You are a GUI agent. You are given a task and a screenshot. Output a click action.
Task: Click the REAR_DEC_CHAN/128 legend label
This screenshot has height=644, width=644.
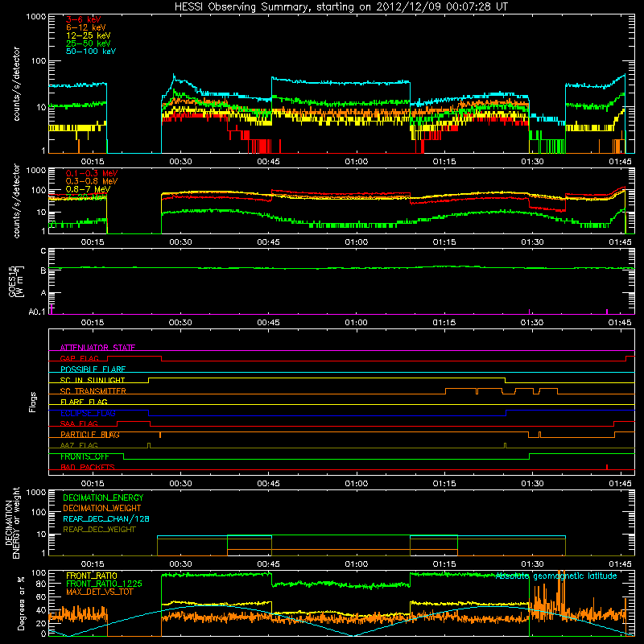click(106, 518)
